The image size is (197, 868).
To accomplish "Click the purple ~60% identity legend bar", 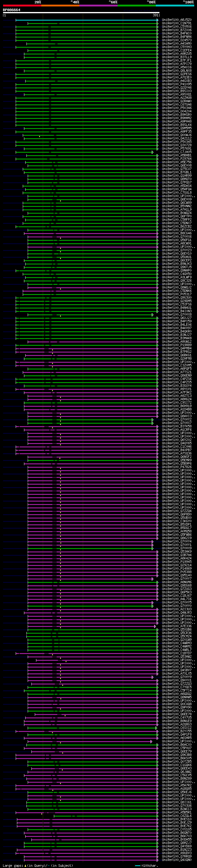I will click(99, 6).
